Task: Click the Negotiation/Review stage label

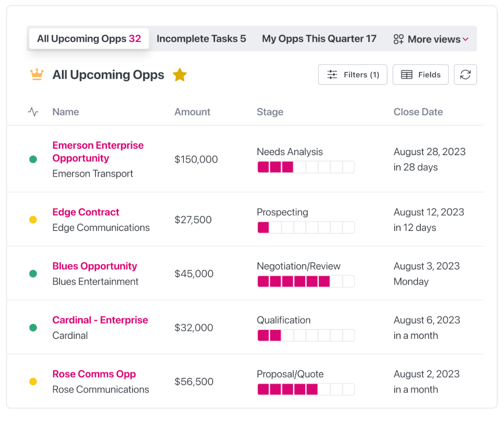Action: (x=298, y=266)
